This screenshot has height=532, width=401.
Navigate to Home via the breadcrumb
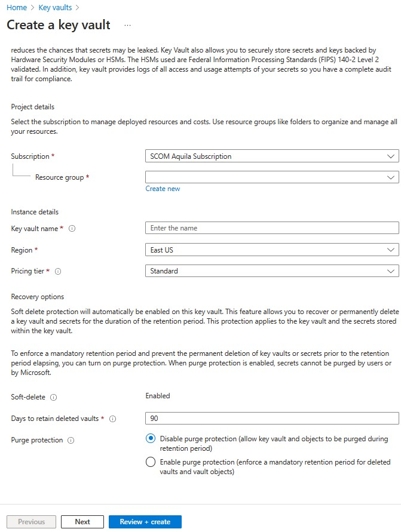click(x=16, y=8)
